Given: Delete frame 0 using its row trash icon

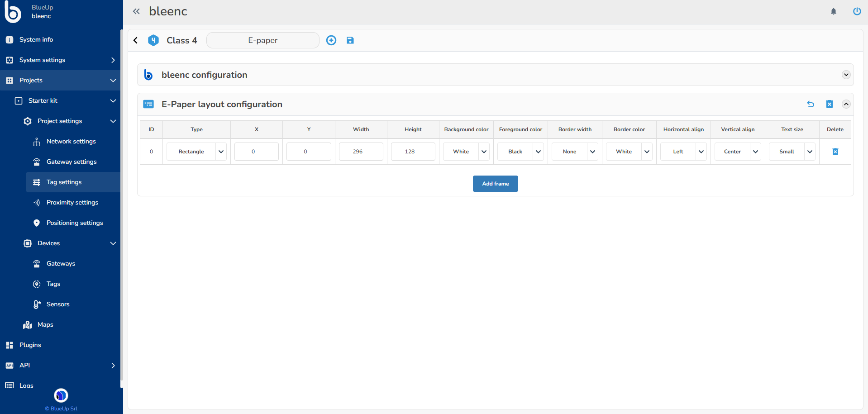Looking at the screenshot, I should coord(835,152).
